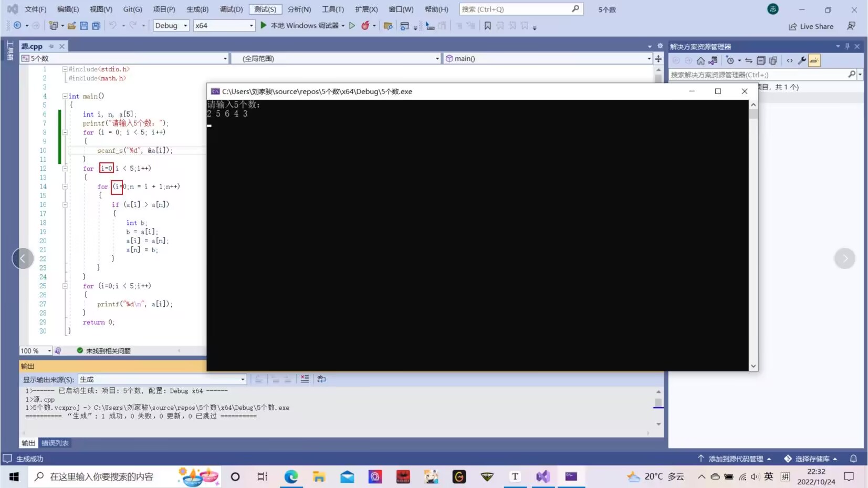Start debugging with the green play icon

(x=264, y=25)
